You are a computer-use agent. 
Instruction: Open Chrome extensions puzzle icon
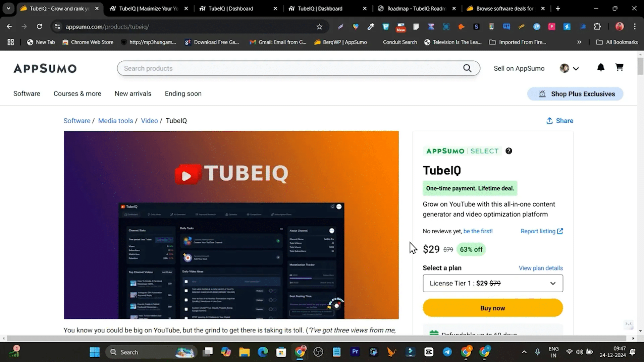click(597, 27)
